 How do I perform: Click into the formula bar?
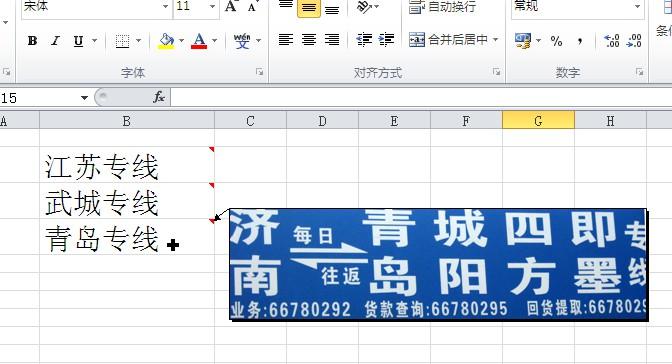421,97
